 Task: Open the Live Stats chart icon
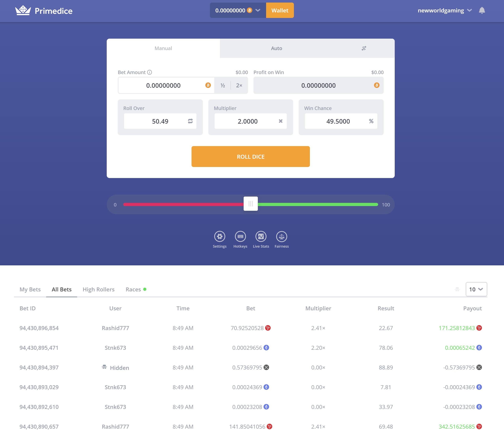click(x=261, y=236)
